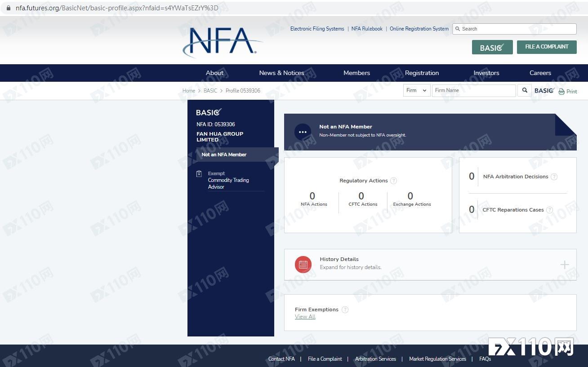Click BASIC breadcrumb link

(210, 91)
